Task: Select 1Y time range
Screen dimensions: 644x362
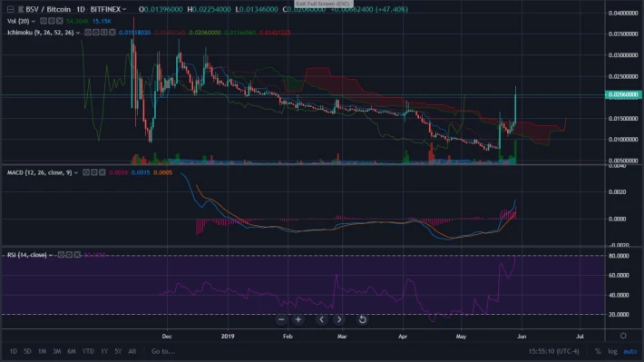Action: point(104,351)
